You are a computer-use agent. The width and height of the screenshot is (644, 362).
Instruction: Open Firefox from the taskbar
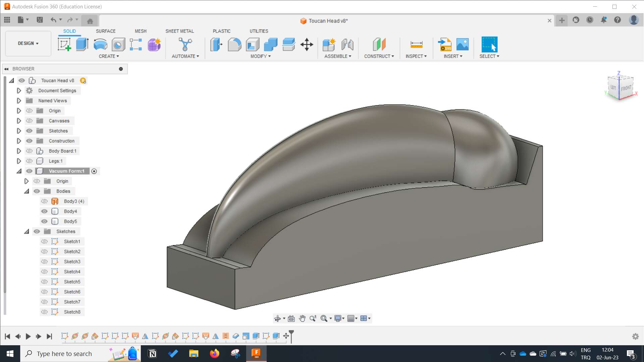(x=214, y=354)
